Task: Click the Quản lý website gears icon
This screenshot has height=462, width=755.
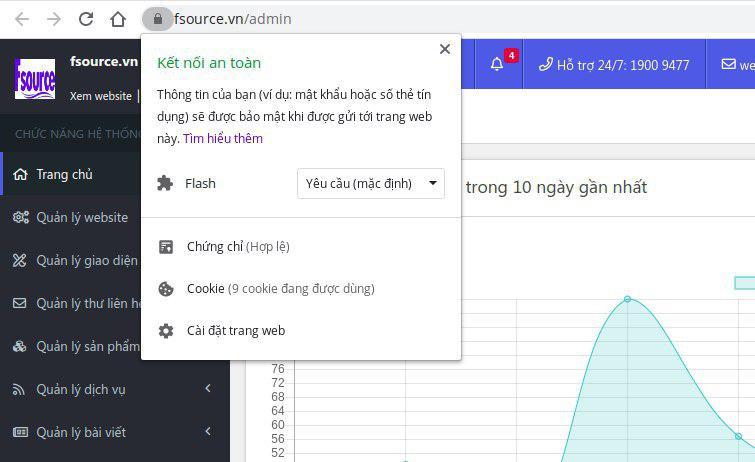Action: (x=21, y=217)
